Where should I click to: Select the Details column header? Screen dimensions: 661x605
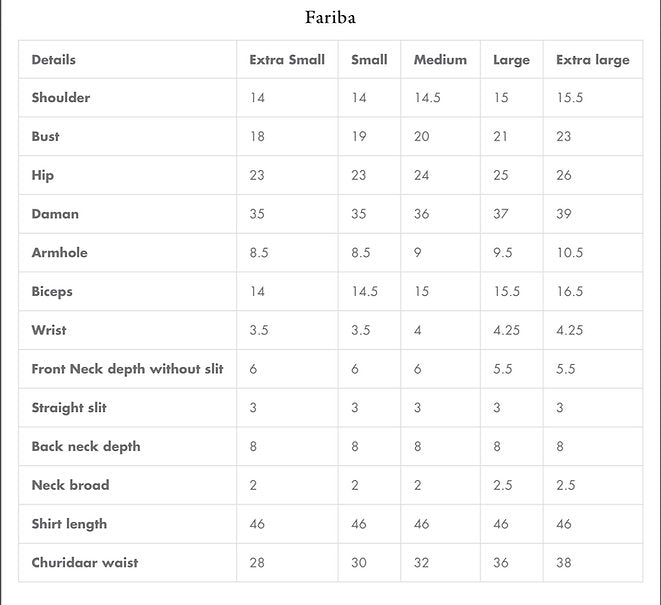coord(54,60)
